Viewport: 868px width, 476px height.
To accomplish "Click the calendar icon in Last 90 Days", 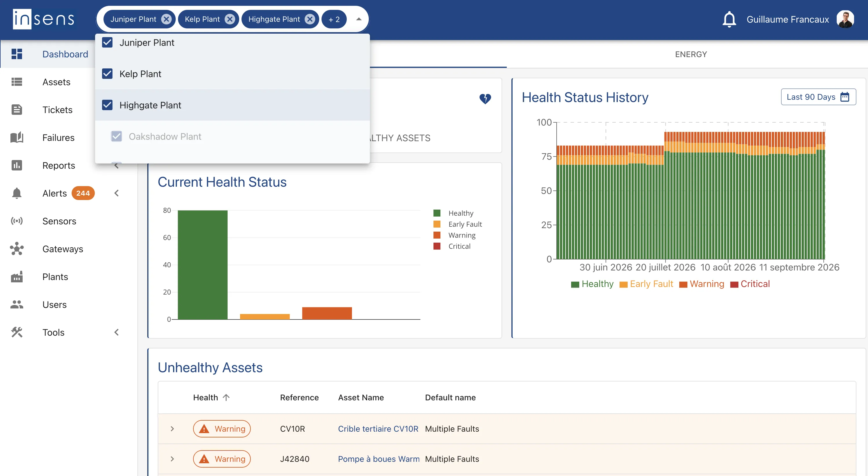I will [845, 97].
